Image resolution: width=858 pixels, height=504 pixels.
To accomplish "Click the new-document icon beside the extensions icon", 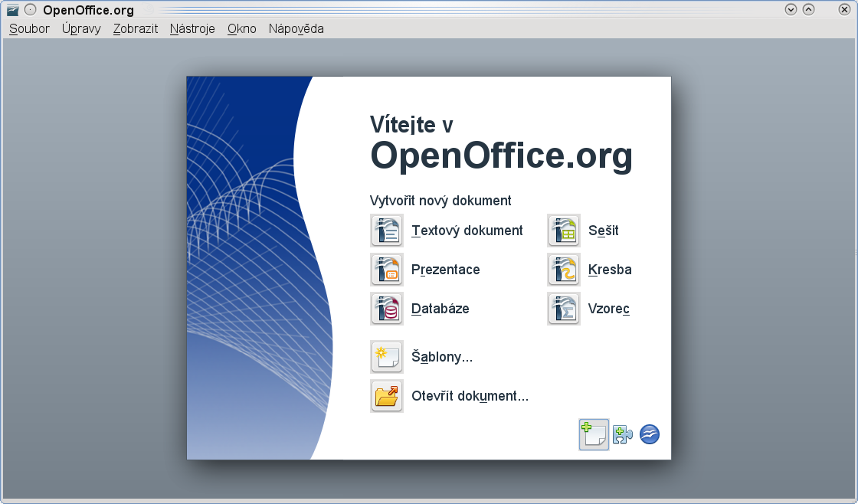I will (594, 434).
